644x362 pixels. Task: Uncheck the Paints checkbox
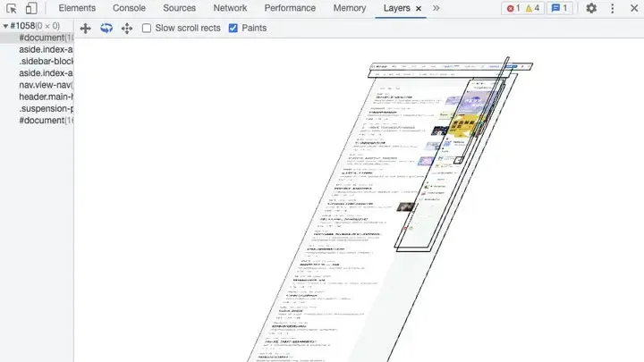point(233,29)
